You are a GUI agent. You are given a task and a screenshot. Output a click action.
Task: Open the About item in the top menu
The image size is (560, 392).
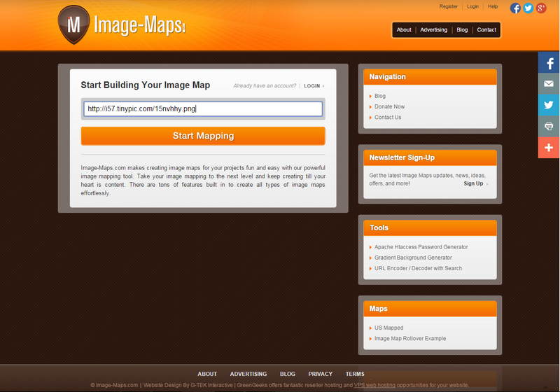click(404, 30)
